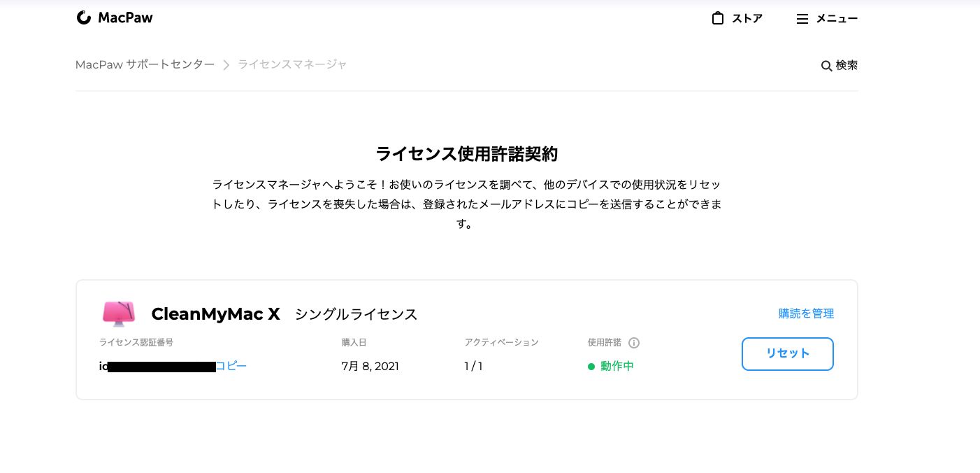Click the MacPaw logo icon

point(84,18)
